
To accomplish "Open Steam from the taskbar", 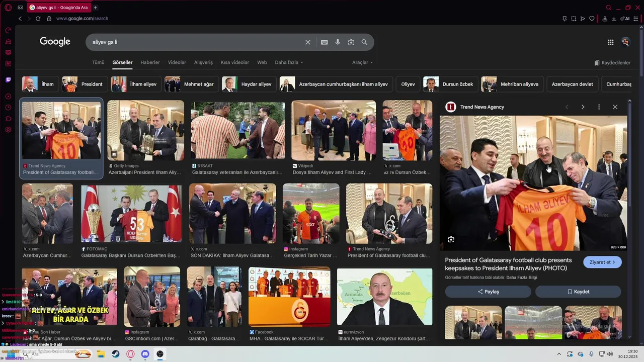I will (116, 354).
